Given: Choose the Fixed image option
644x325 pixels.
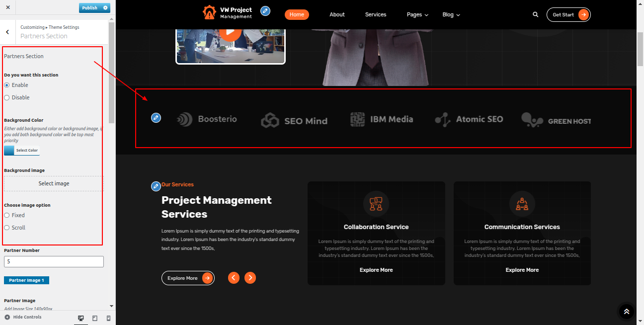Looking at the screenshot, I should click(7, 215).
